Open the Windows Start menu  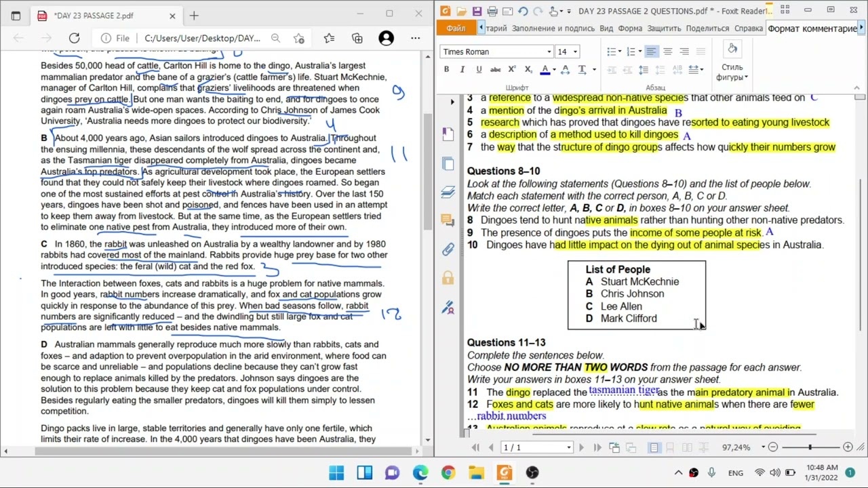coord(336,472)
